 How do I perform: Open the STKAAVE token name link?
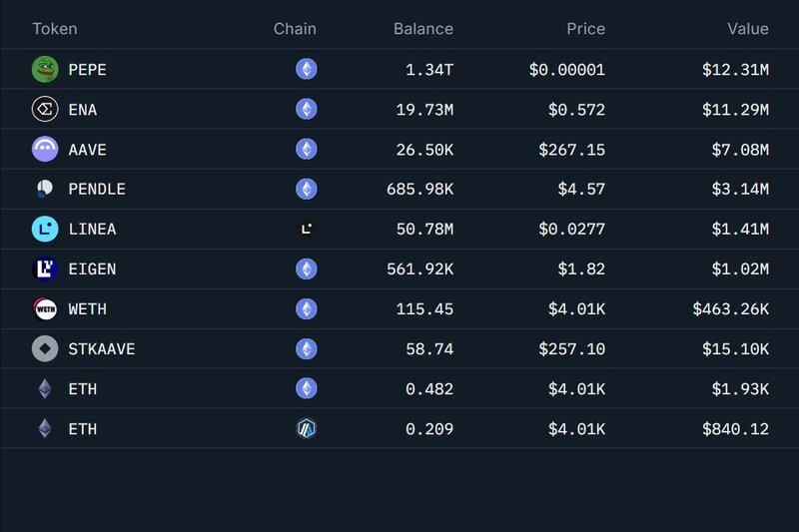coord(102,349)
